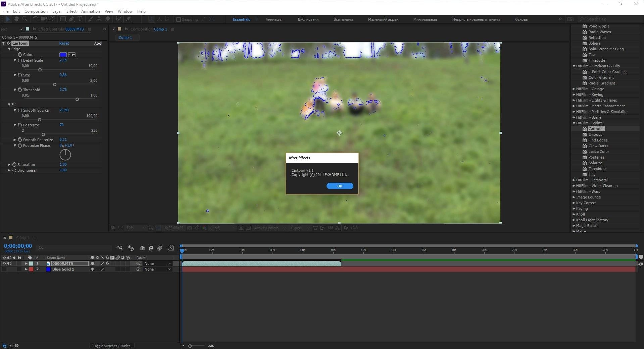Enable Frame Blending for timeline layers
Viewport: 644px width, 349px height.
pos(151,248)
